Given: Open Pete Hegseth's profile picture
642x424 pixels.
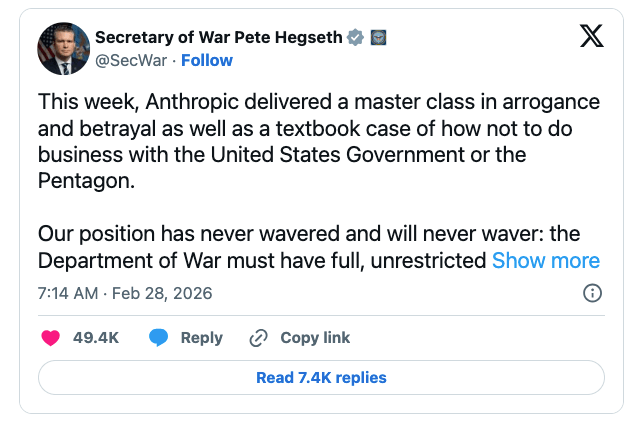Looking at the screenshot, I should 62,48.
